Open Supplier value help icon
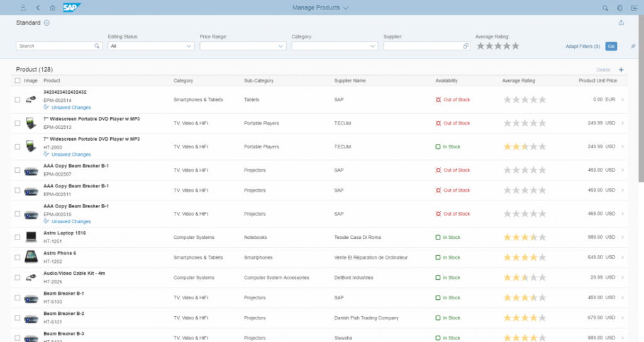 pyautogui.click(x=465, y=46)
